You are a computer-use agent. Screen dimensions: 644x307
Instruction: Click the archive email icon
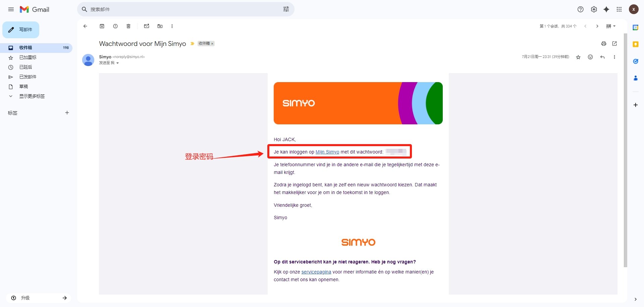(x=102, y=26)
